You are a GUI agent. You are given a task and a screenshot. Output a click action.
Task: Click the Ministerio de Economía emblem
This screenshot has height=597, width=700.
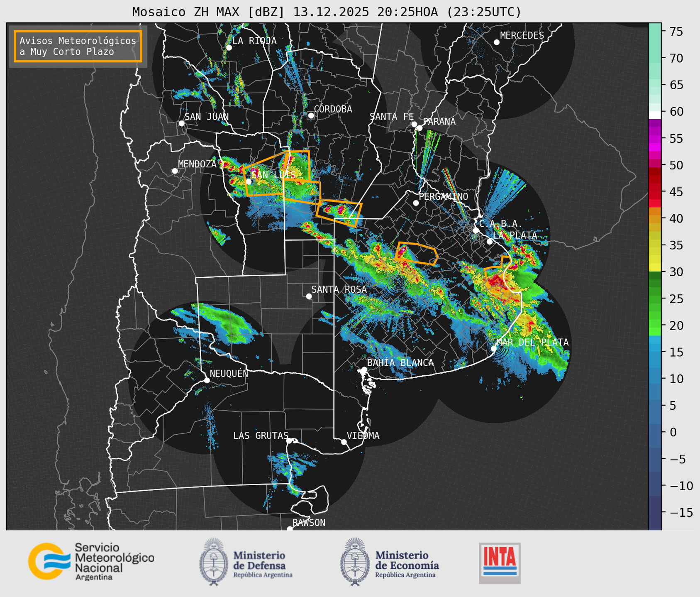[x=355, y=562]
